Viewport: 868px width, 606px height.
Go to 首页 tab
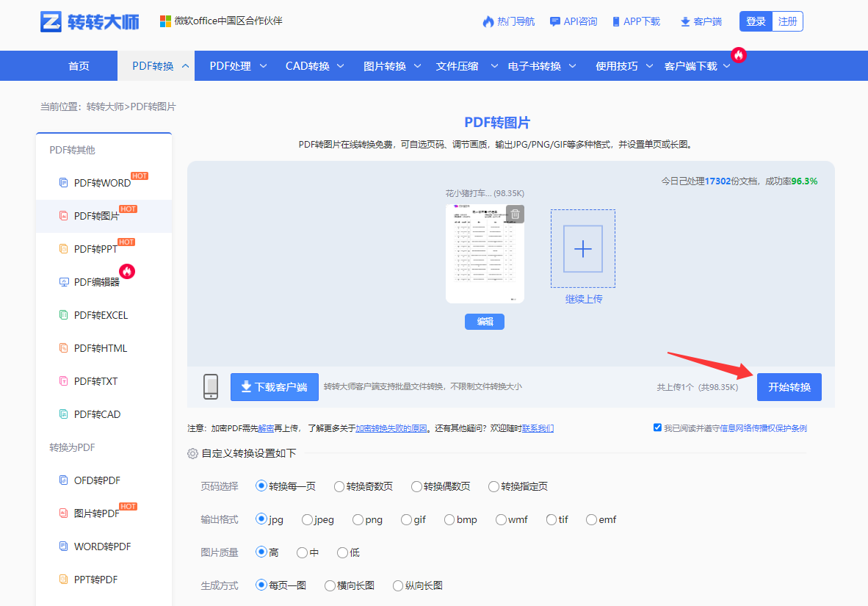79,66
